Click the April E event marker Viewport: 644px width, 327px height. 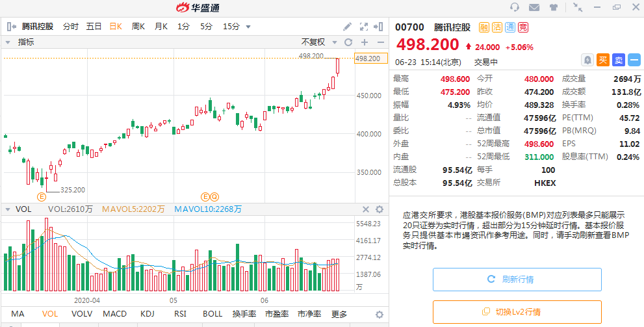pos(42,196)
